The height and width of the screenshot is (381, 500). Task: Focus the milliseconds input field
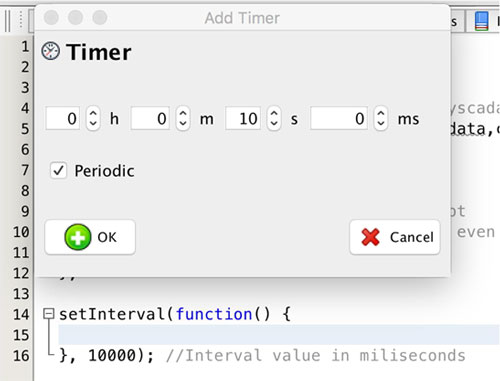coord(339,118)
